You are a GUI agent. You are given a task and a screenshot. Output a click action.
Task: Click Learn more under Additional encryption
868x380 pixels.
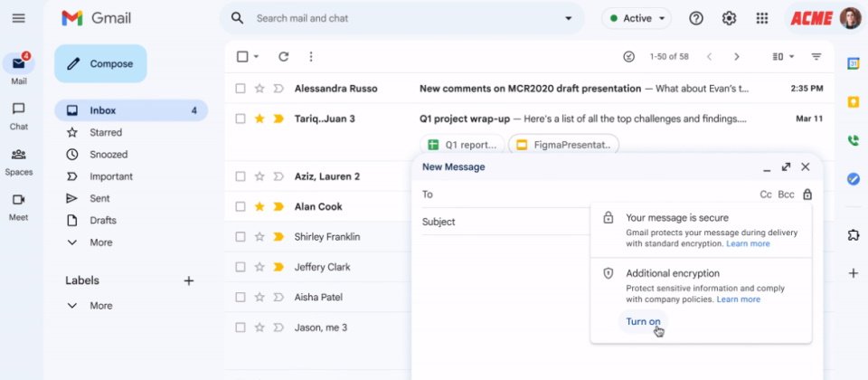coord(739,299)
